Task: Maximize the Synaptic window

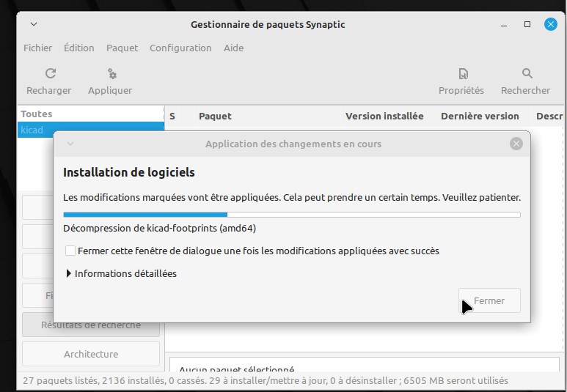Action: (x=527, y=24)
